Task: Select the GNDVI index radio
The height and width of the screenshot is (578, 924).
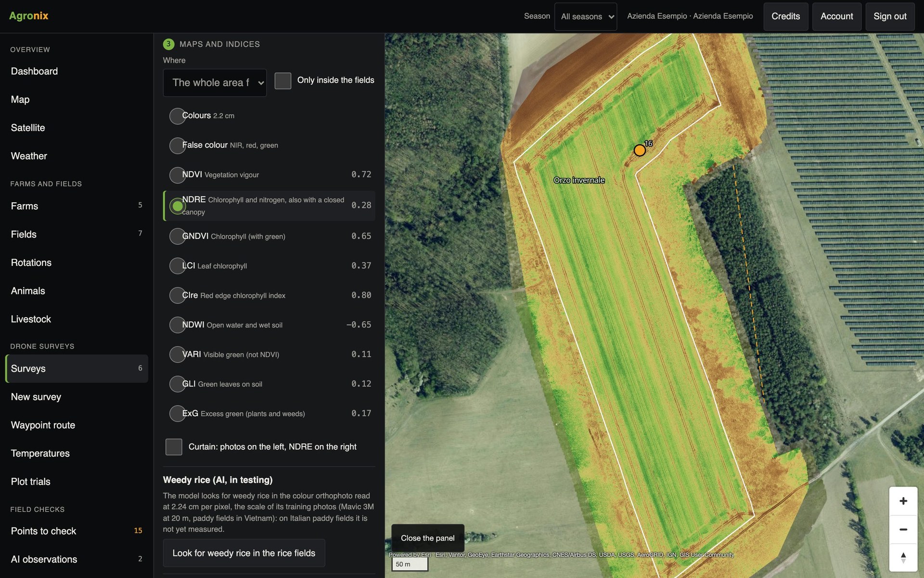Action: [178, 236]
